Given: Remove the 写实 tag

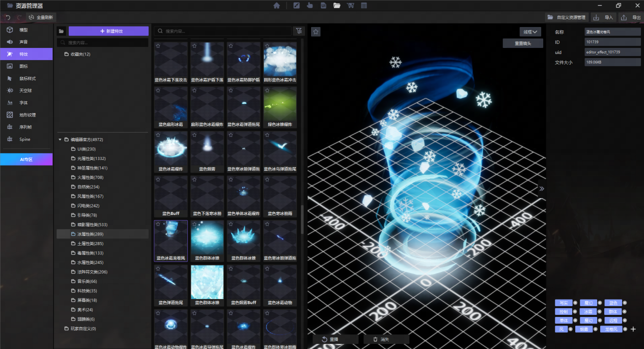Looking at the screenshot, I should (x=575, y=303).
